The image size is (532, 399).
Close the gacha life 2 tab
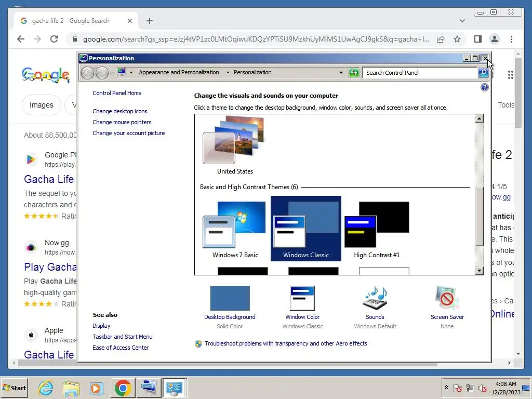coord(129,21)
